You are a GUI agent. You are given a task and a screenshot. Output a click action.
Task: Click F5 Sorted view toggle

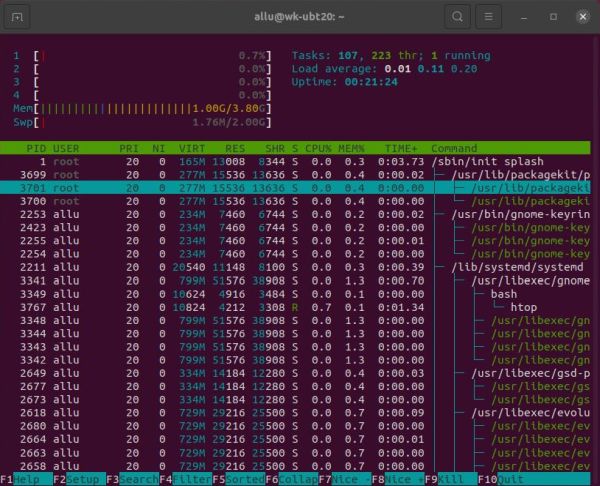(239, 479)
